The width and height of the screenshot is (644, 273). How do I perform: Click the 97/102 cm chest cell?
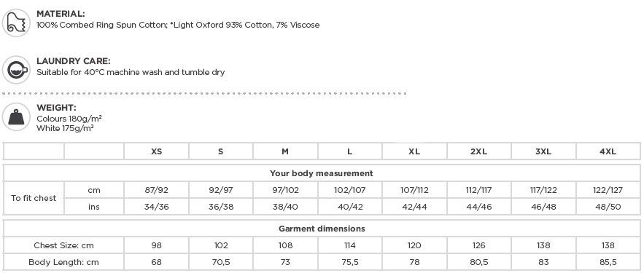(285, 190)
